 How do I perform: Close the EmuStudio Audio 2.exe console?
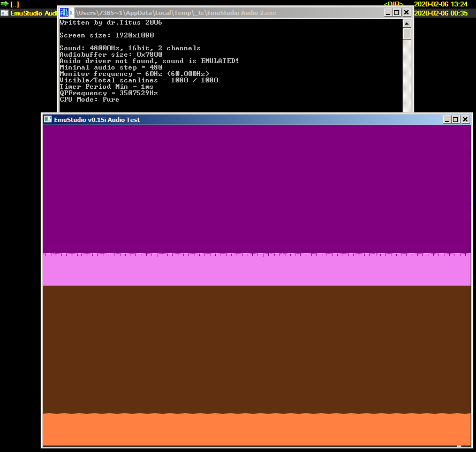point(406,12)
